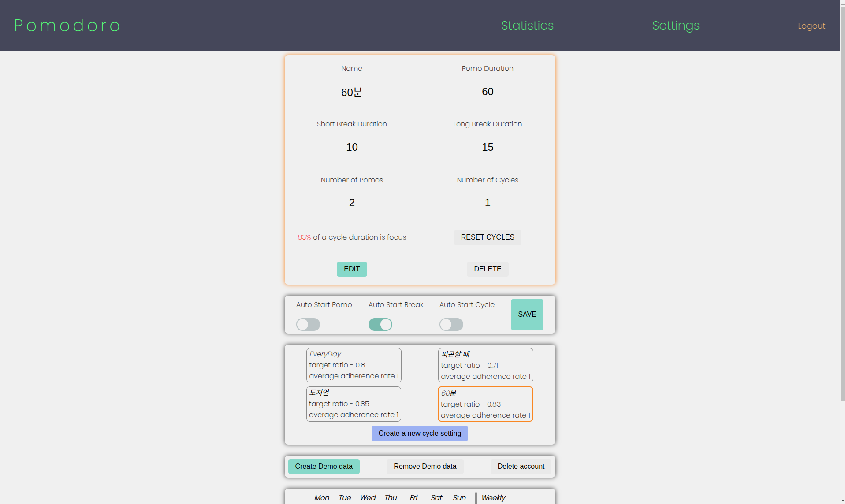The width and height of the screenshot is (845, 504).
Task: Click the Delete account button
Action: coord(521,466)
